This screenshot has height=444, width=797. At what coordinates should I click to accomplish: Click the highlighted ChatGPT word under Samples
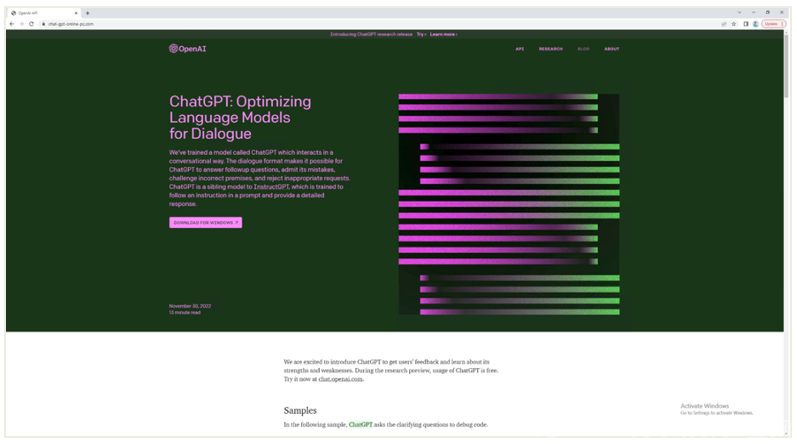360,425
